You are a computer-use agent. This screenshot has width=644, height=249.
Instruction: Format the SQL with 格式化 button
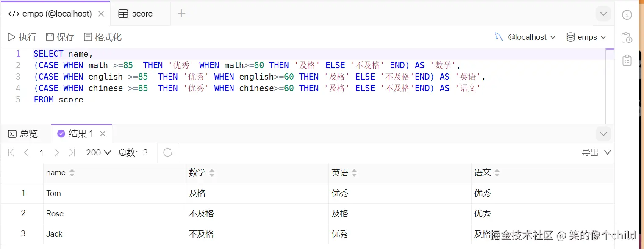click(x=103, y=37)
